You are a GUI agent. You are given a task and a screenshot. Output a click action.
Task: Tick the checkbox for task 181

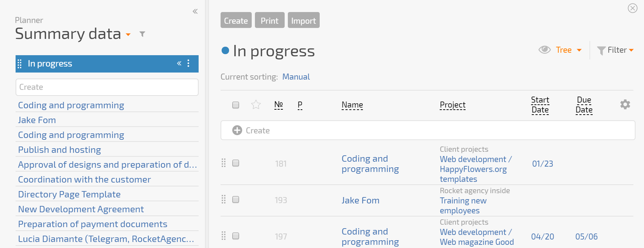point(236,163)
